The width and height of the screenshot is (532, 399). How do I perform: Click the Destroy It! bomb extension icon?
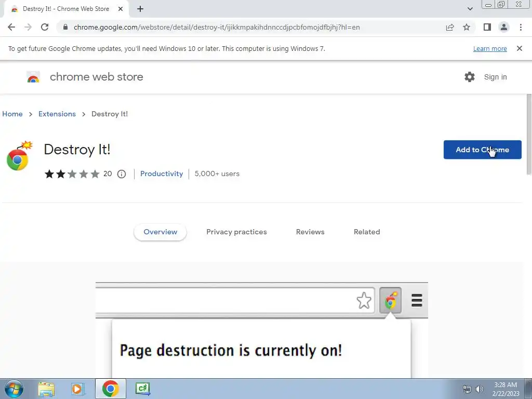pyautogui.click(x=19, y=156)
